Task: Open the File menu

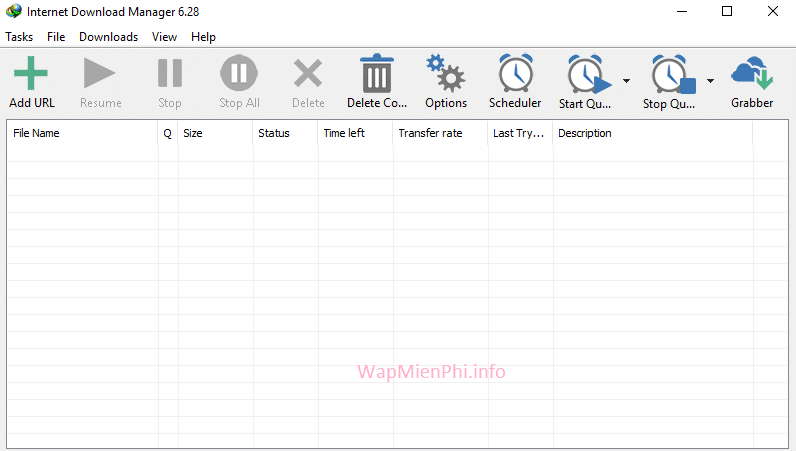Action: pyautogui.click(x=56, y=37)
